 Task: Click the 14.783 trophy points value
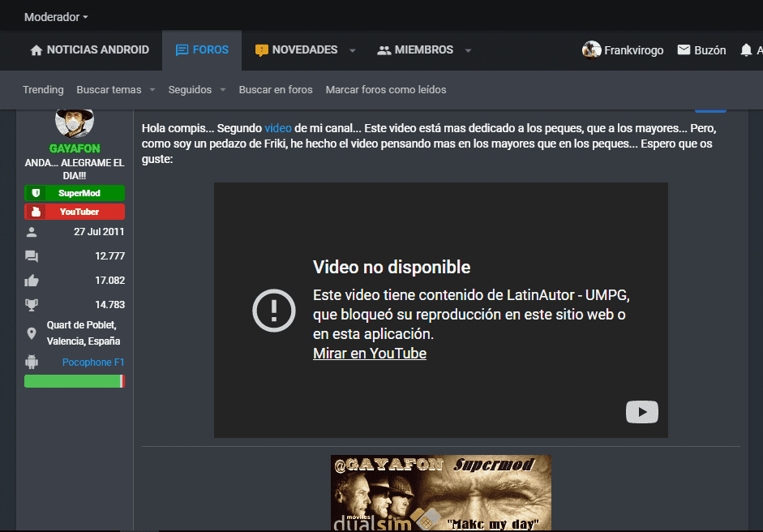coord(110,305)
